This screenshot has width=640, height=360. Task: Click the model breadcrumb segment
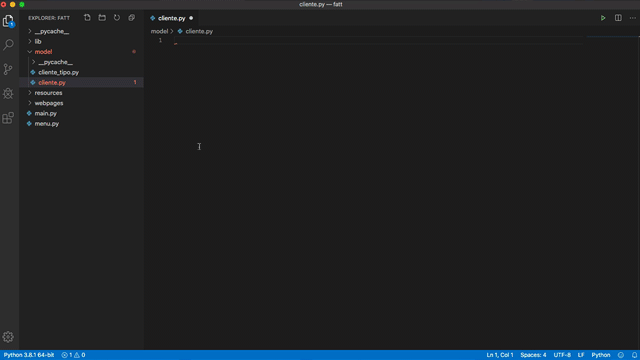(x=159, y=31)
